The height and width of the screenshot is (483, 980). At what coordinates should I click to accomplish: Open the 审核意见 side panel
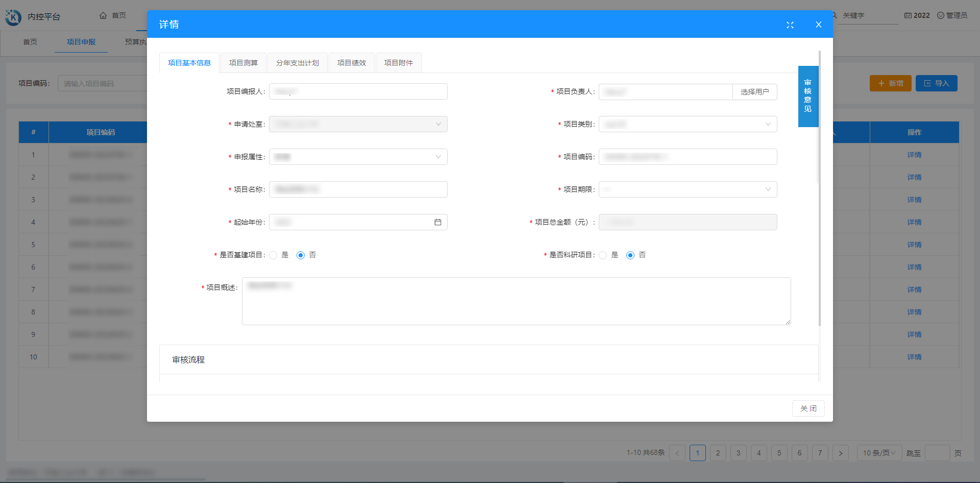pyautogui.click(x=808, y=96)
